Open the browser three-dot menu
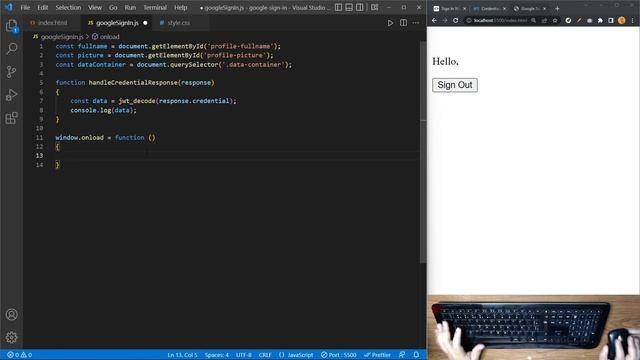 633,20
